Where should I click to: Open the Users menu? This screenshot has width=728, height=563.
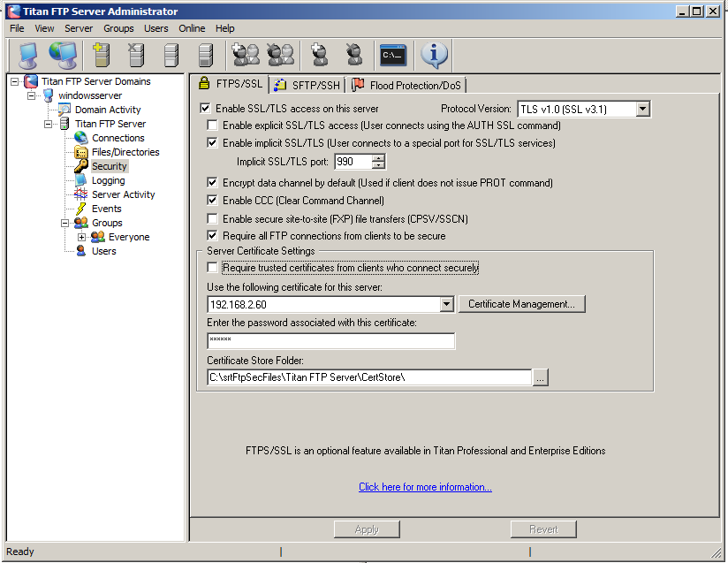click(x=156, y=28)
